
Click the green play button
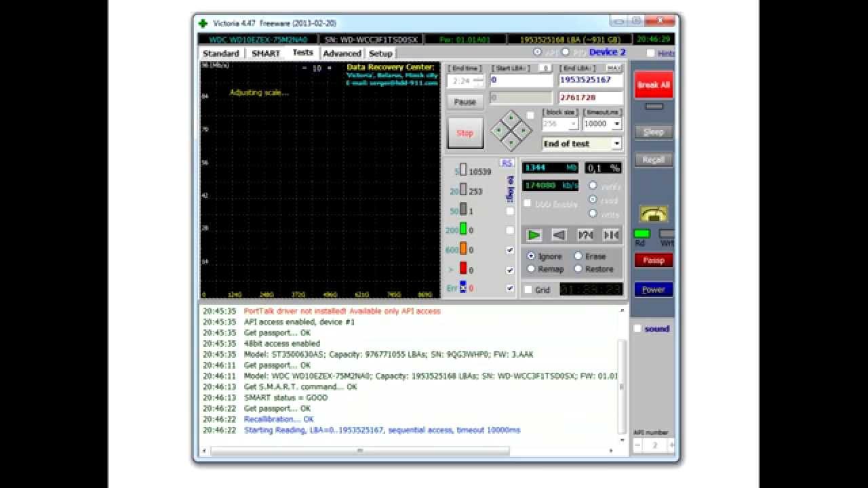coord(534,235)
